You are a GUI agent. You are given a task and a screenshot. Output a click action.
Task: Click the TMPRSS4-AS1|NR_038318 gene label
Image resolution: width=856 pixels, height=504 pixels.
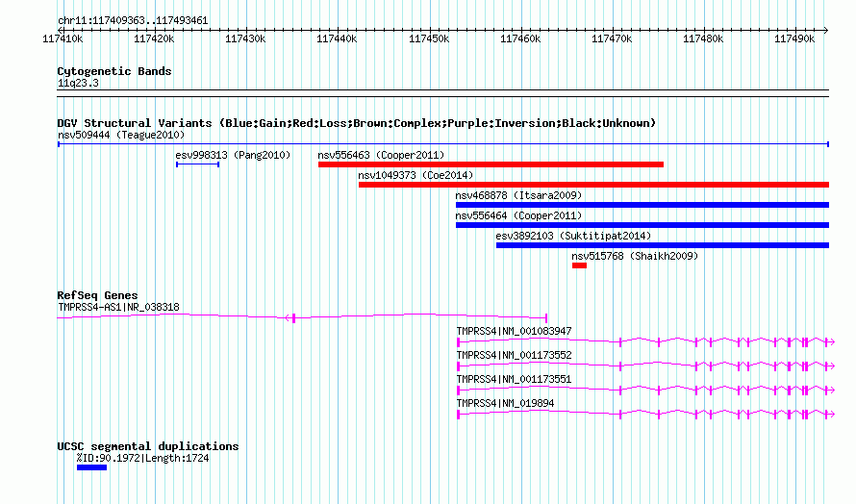[118, 307]
